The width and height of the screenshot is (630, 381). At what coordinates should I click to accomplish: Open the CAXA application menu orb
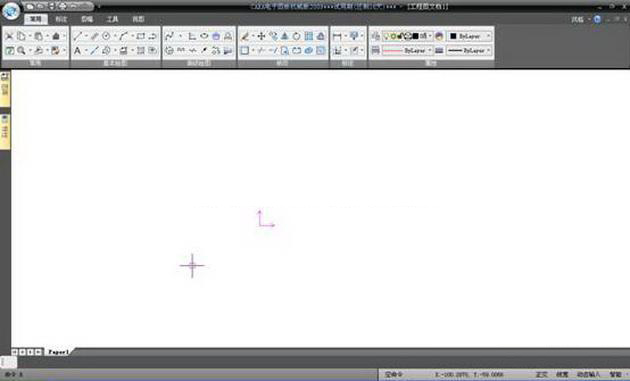[11, 11]
